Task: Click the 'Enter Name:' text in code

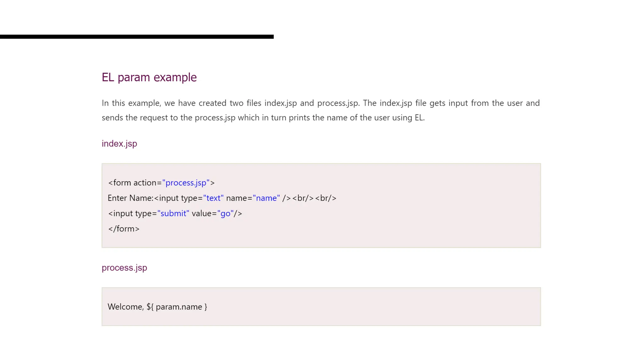Action: [130, 198]
